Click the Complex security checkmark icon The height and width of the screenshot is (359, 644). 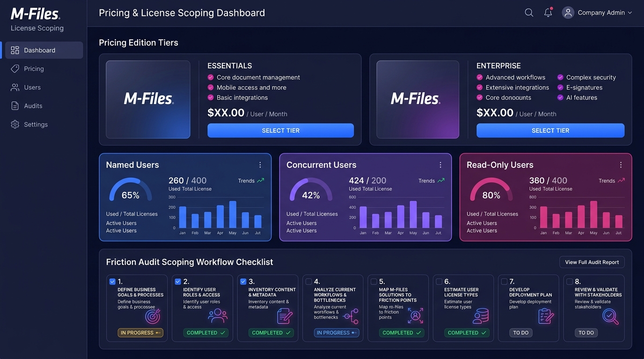(561, 78)
